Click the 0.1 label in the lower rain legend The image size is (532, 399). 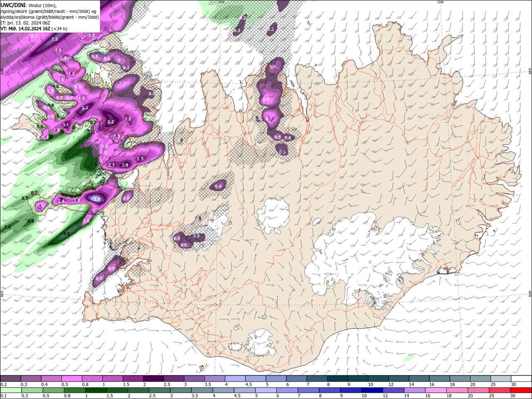[4, 396]
